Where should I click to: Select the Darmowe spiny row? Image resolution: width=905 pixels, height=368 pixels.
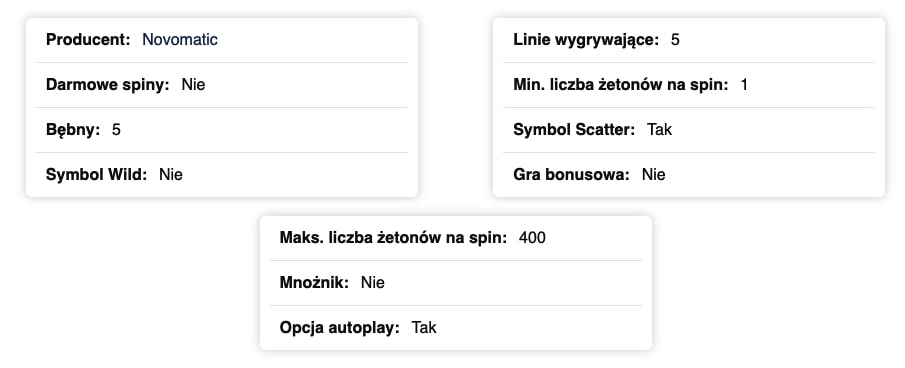(222, 85)
